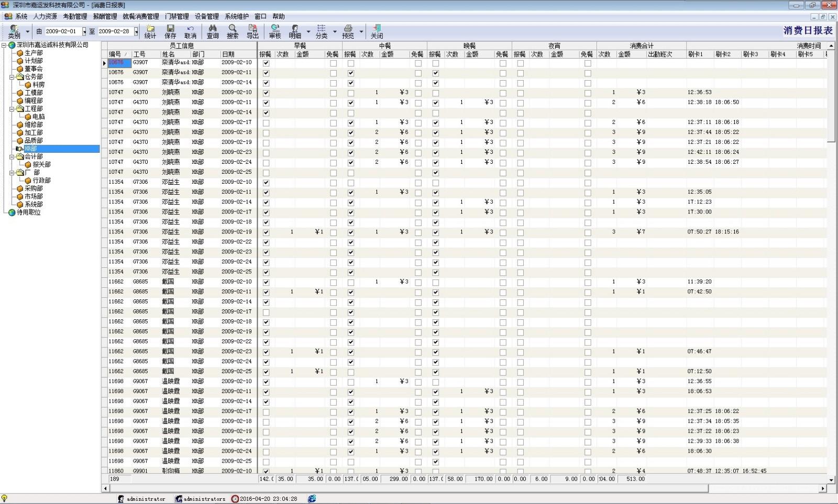Toggle 早餐 报餐 checkbox for 邓益生 2009-02-19
The height and width of the screenshot is (504, 838).
pos(266,232)
